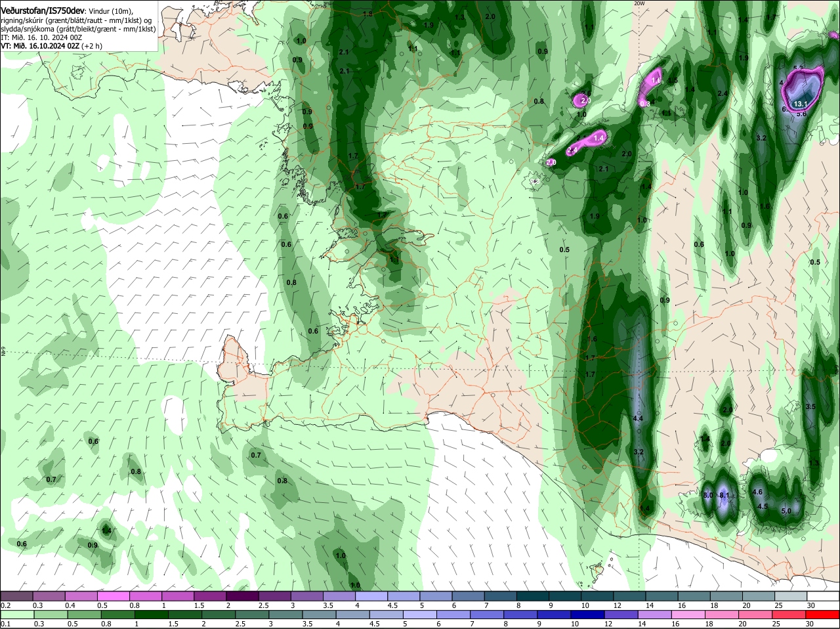Choose the violet rain-scale swatch at 12

point(621,615)
